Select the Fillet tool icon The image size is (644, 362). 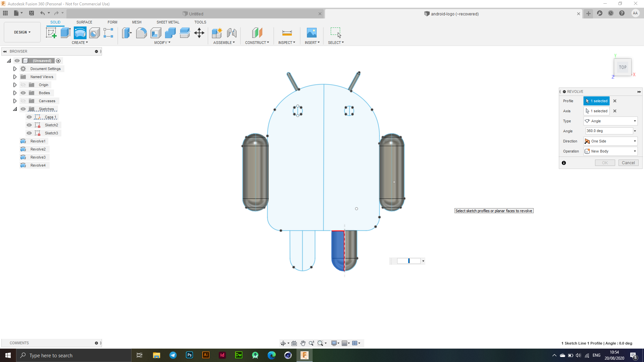tap(141, 33)
